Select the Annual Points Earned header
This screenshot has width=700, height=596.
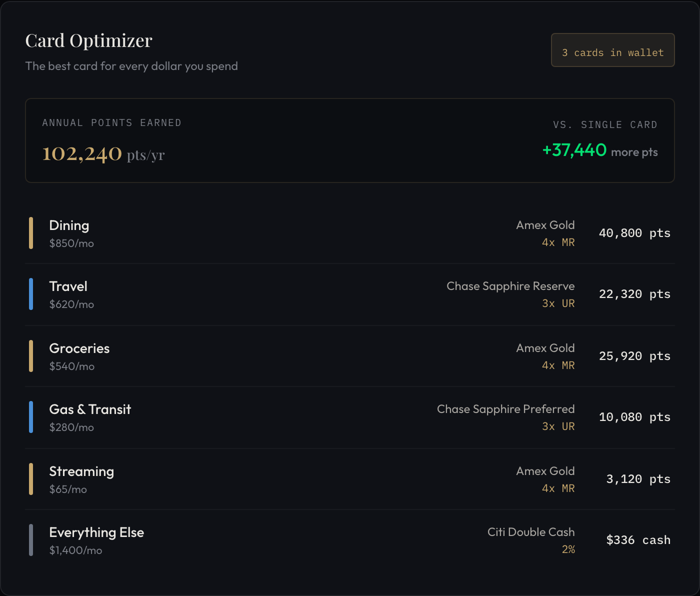tap(111, 122)
